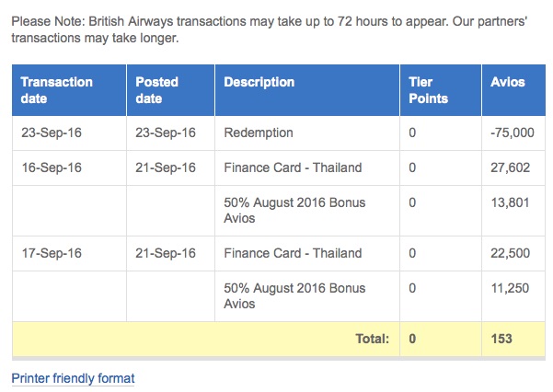Open the Printer friendly format link
Screen dimensions: 553x392
pos(73,378)
